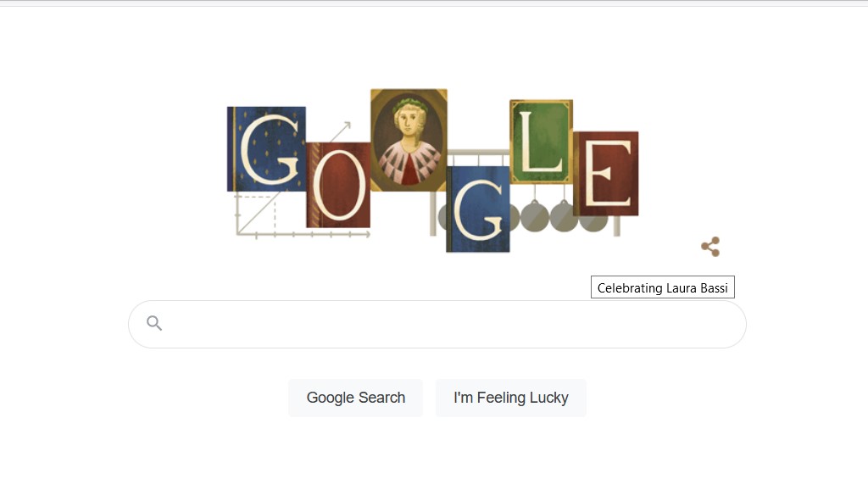Screen dimensions: 868x496
Task: Click the Celebrating Laura Bassi tooltip
Action: [663, 287]
